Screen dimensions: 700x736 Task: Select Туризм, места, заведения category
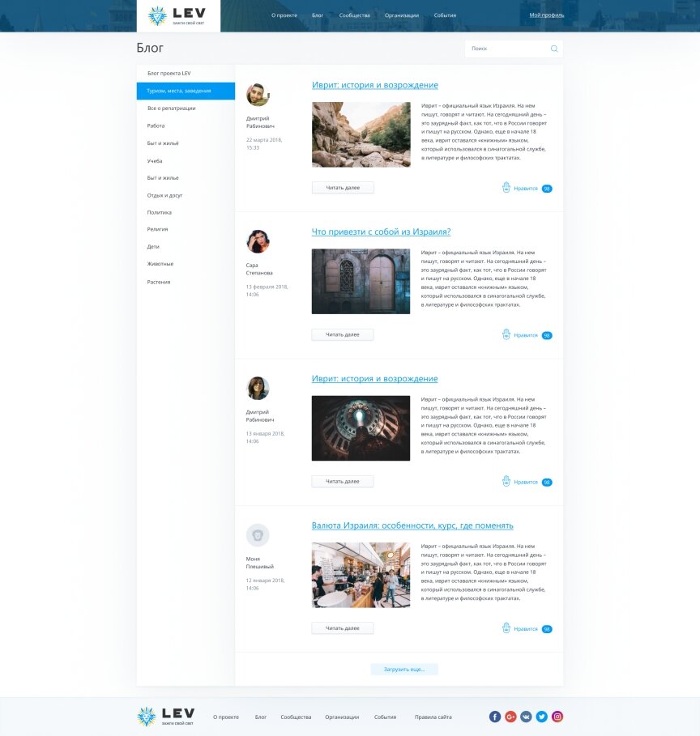186,91
